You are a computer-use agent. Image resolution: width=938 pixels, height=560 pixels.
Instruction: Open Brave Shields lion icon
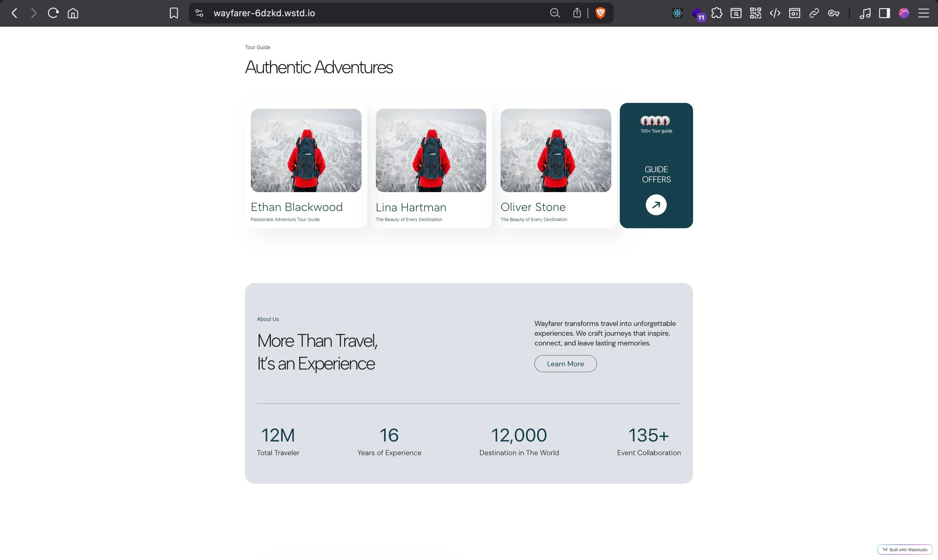point(600,13)
